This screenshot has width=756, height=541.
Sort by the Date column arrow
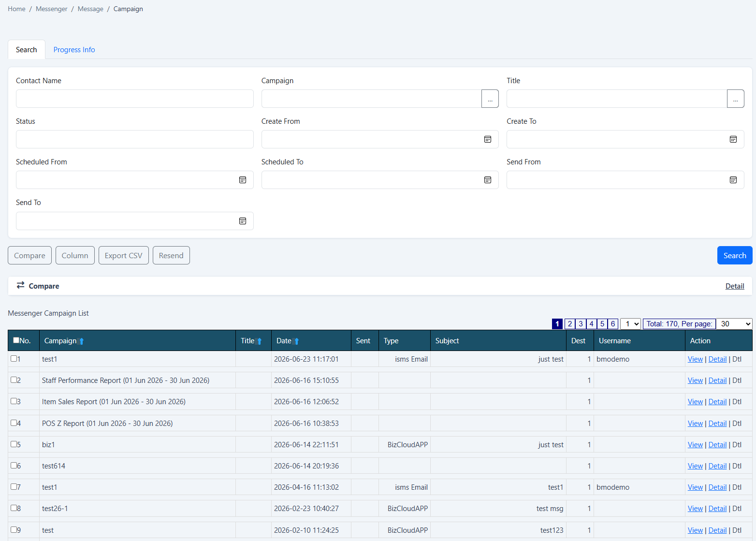click(296, 341)
